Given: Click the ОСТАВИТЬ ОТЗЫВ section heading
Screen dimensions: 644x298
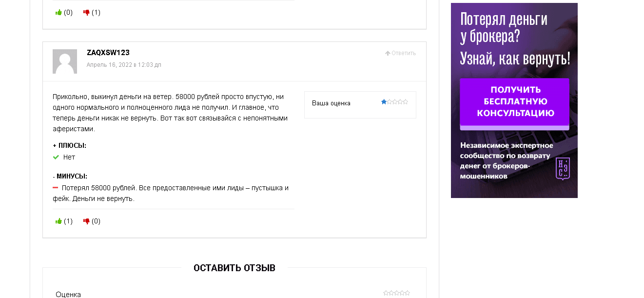Looking at the screenshot, I should click(234, 268).
